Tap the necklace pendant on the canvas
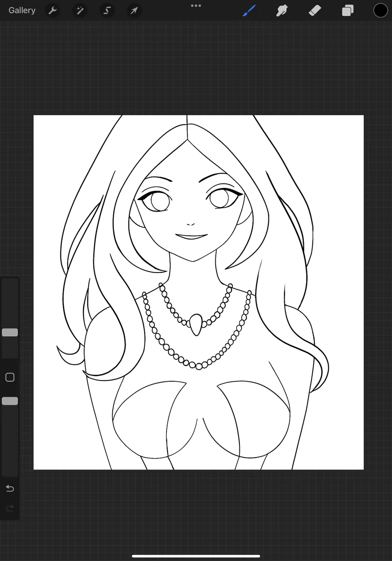 196,325
